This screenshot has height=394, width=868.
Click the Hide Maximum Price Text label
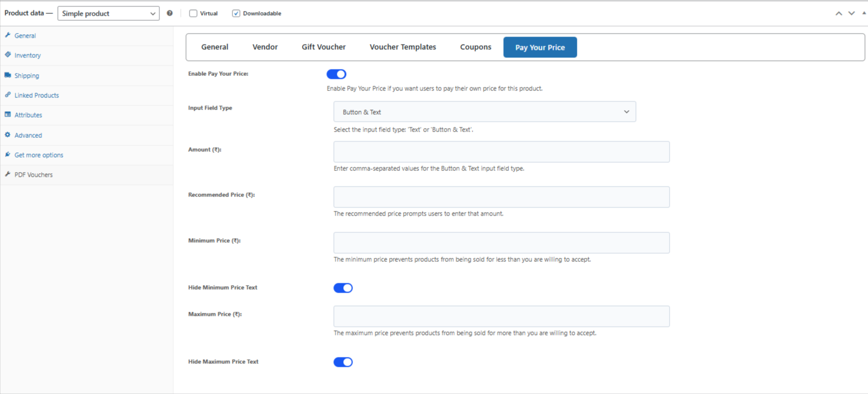pyautogui.click(x=223, y=362)
